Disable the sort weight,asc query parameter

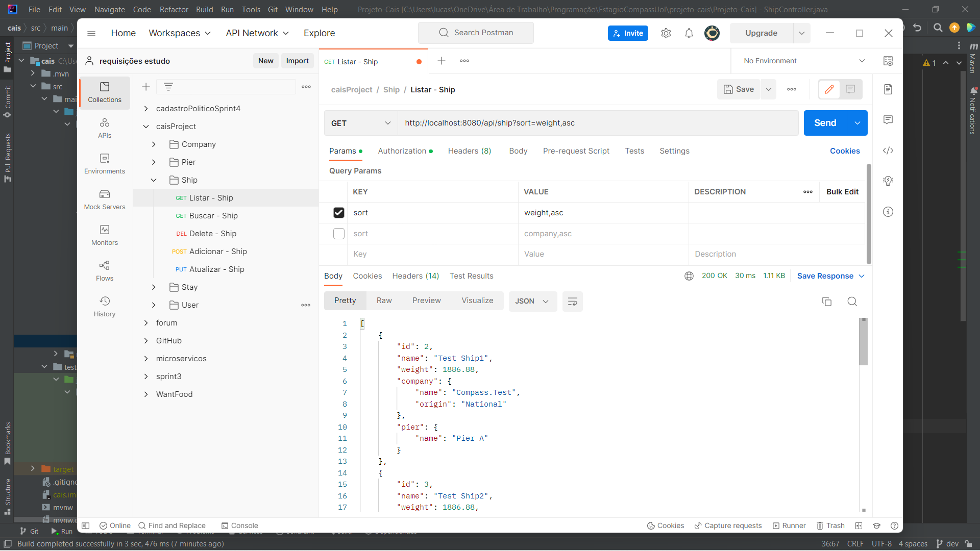(x=338, y=213)
